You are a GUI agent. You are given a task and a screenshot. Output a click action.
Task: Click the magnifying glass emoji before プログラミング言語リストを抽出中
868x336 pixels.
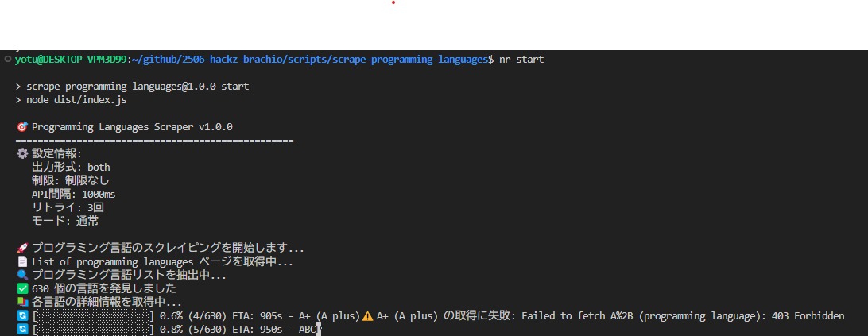[23, 275]
